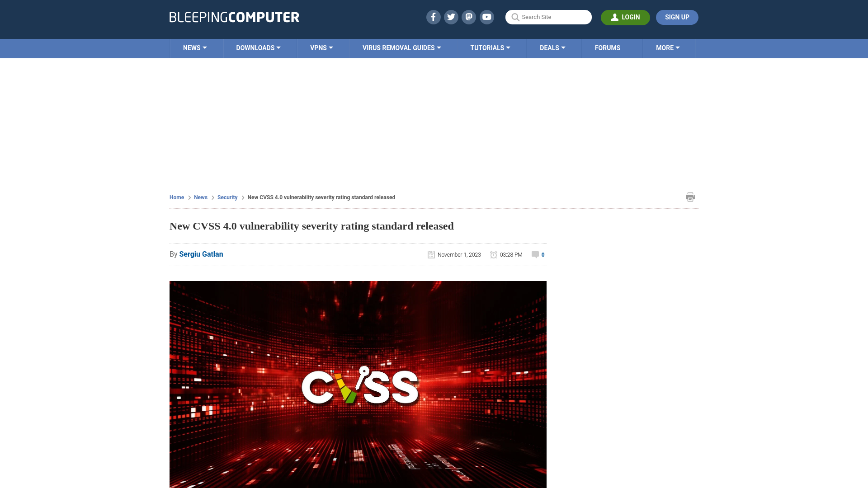868x488 pixels.
Task: Click the BleepingComputer Twitter icon
Action: click(451, 17)
